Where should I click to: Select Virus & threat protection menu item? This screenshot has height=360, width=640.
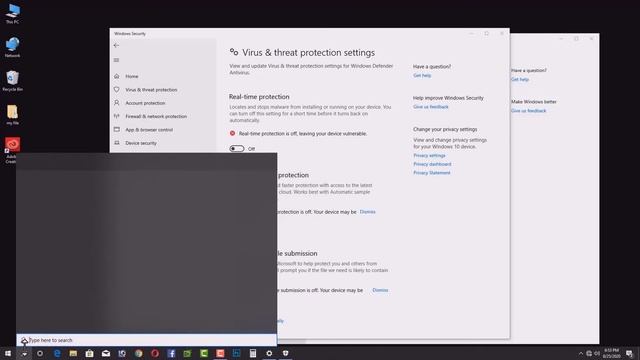(151, 89)
